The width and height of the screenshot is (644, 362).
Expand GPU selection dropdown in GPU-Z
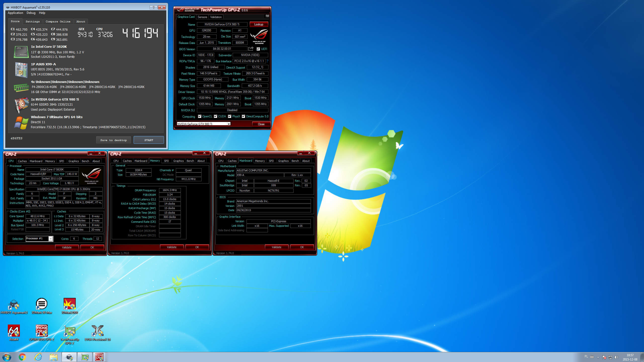coord(229,124)
